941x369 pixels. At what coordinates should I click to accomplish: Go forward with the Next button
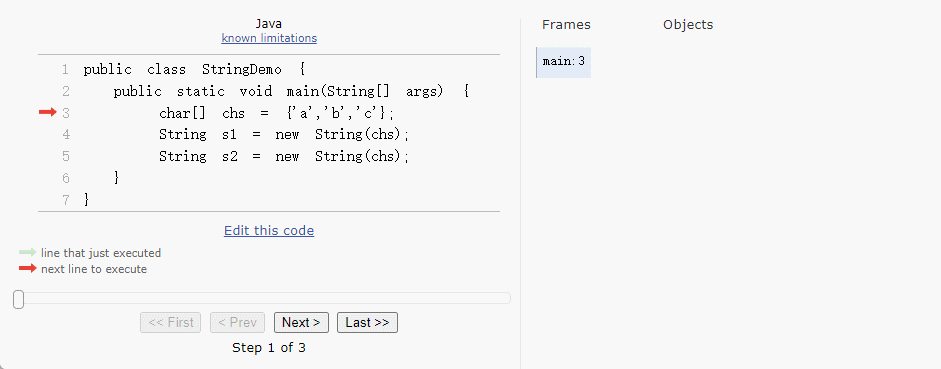tap(301, 322)
